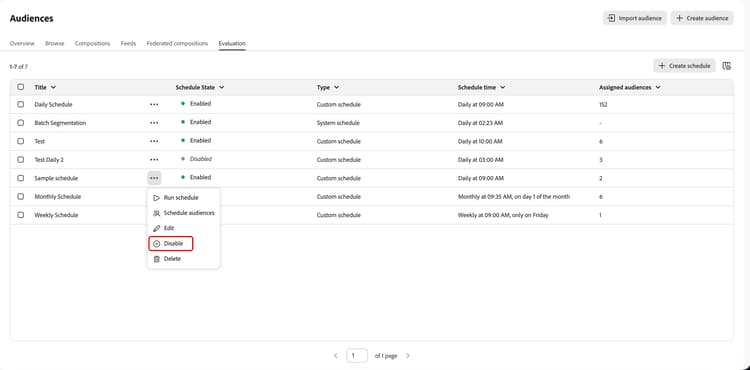This screenshot has width=750, height=370.
Task: Open the column settings icon beside Create schedule
Action: (726, 66)
